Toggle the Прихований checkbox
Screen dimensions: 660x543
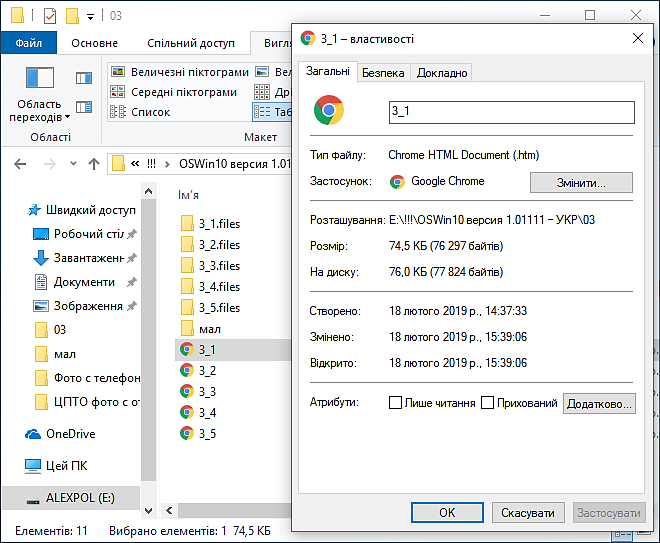pyautogui.click(x=487, y=403)
